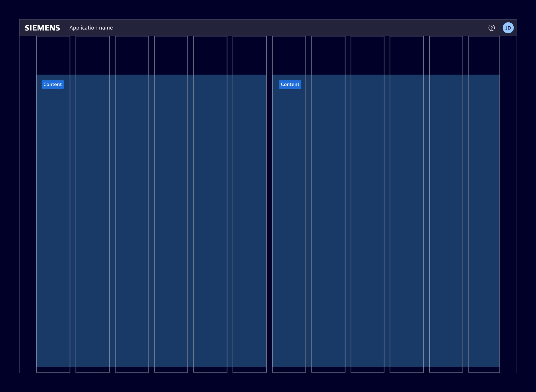Click the question mark circle icon
Image resolution: width=536 pixels, height=392 pixels.
492,28
